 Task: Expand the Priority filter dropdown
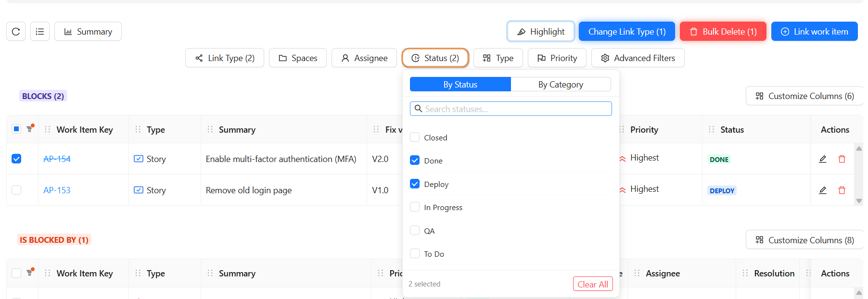pos(557,58)
